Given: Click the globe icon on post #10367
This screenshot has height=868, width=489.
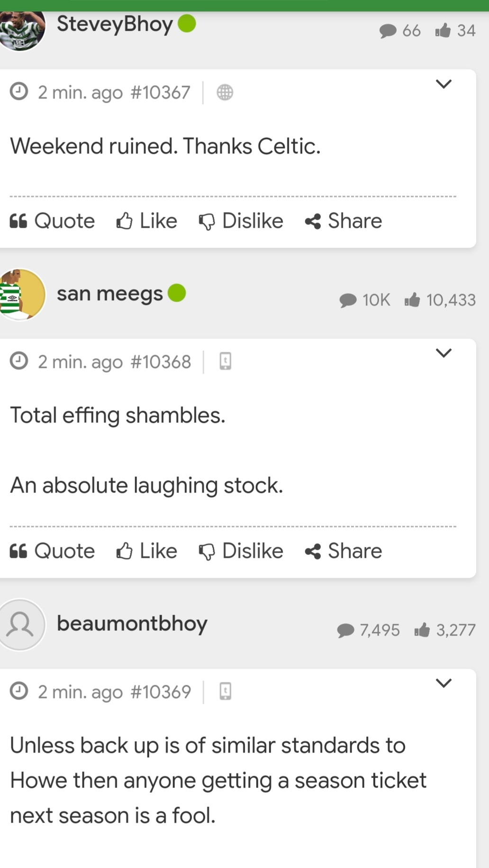Looking at the screenshot, I should (225, 92).
